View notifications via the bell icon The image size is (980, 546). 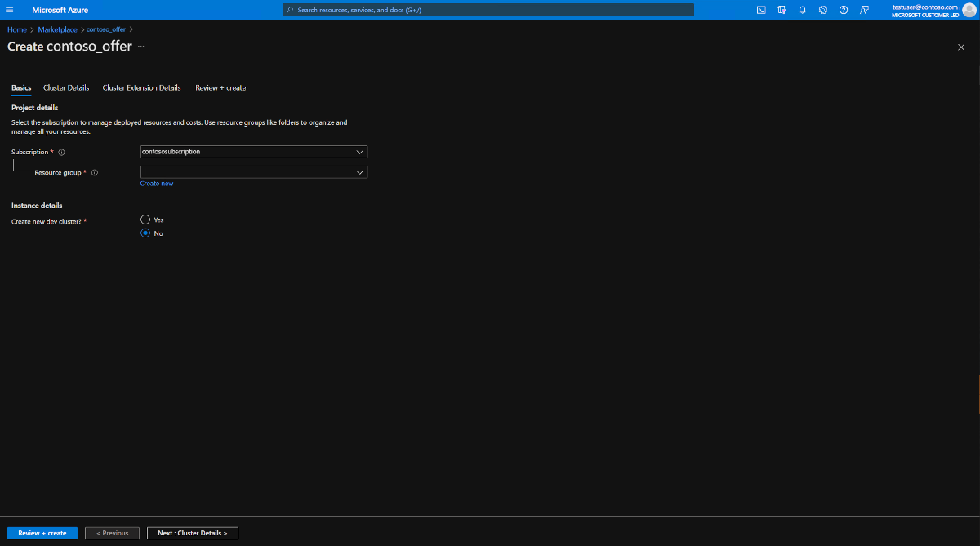pos(803,10)
